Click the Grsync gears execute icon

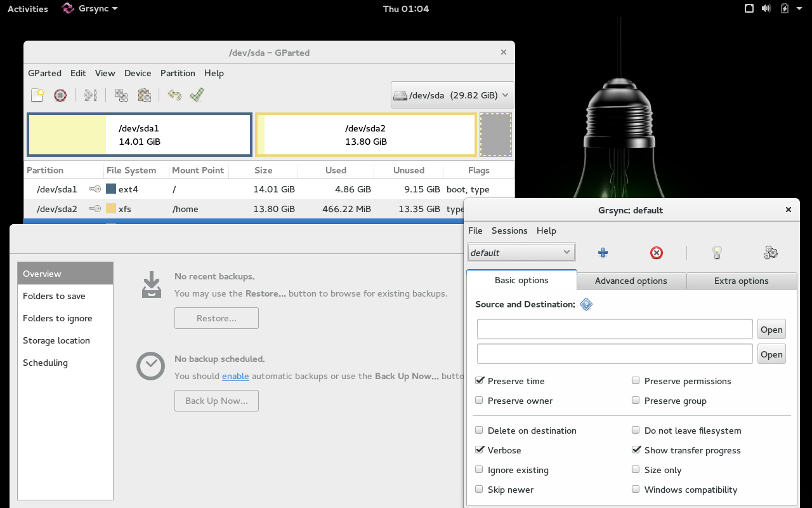pyautogui.click(x=771, y=253)
